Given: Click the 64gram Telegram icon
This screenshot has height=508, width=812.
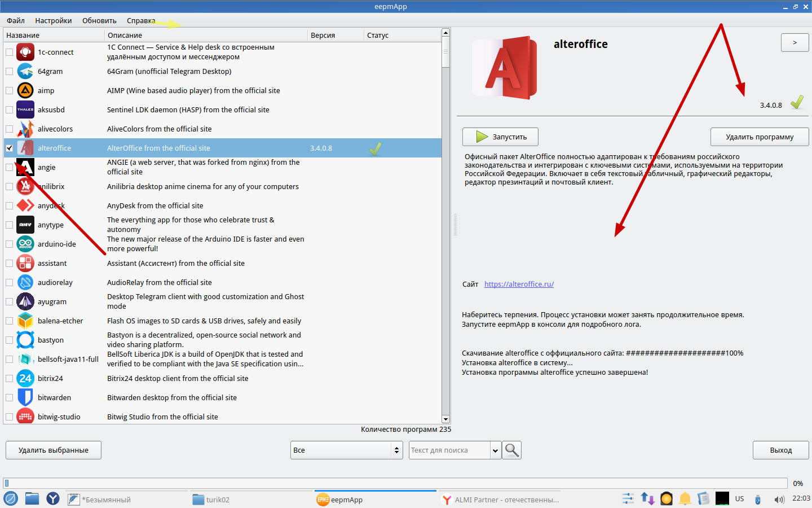Looking at the screenshot, I should click(x=25, y=71).
